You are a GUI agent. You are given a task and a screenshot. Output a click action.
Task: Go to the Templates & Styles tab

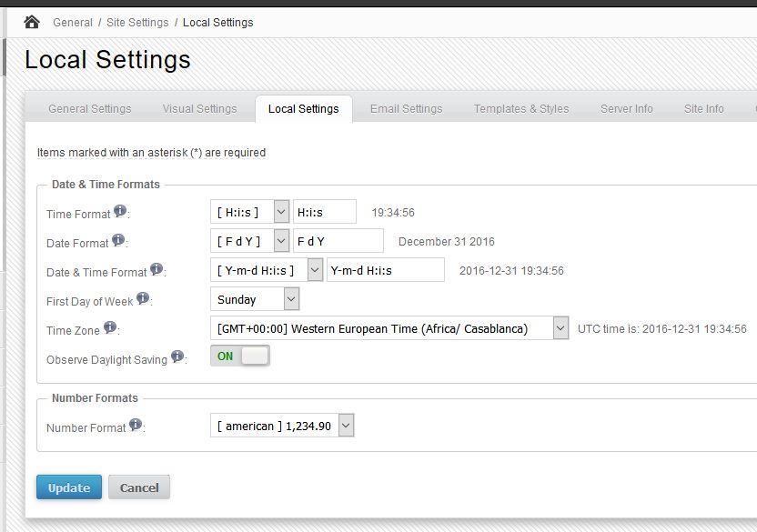point(521,109)
